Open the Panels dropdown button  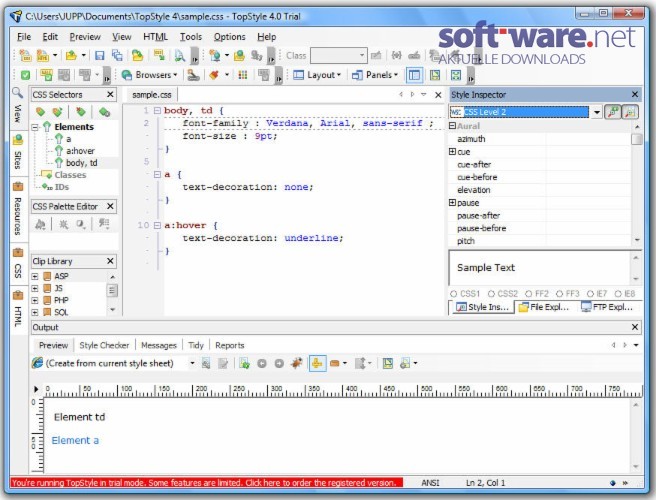coord(374,75)
